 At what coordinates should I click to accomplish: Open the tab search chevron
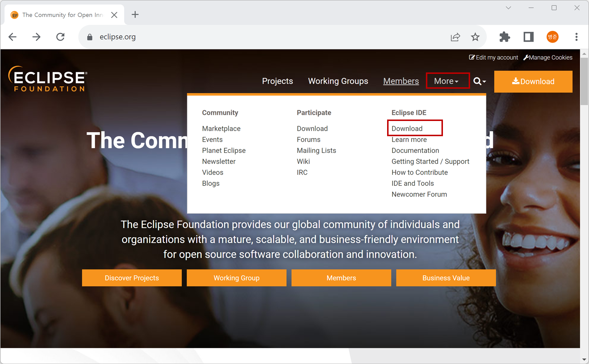[x=509, y=8]
